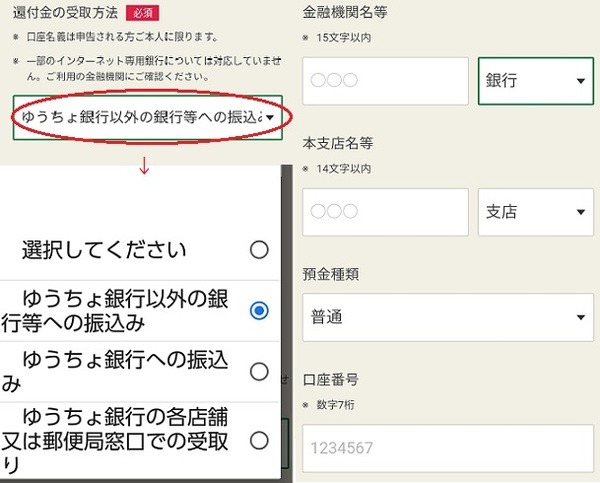
Task: Open the 預金種類 普通 dropdown
Action: [448, 317]
